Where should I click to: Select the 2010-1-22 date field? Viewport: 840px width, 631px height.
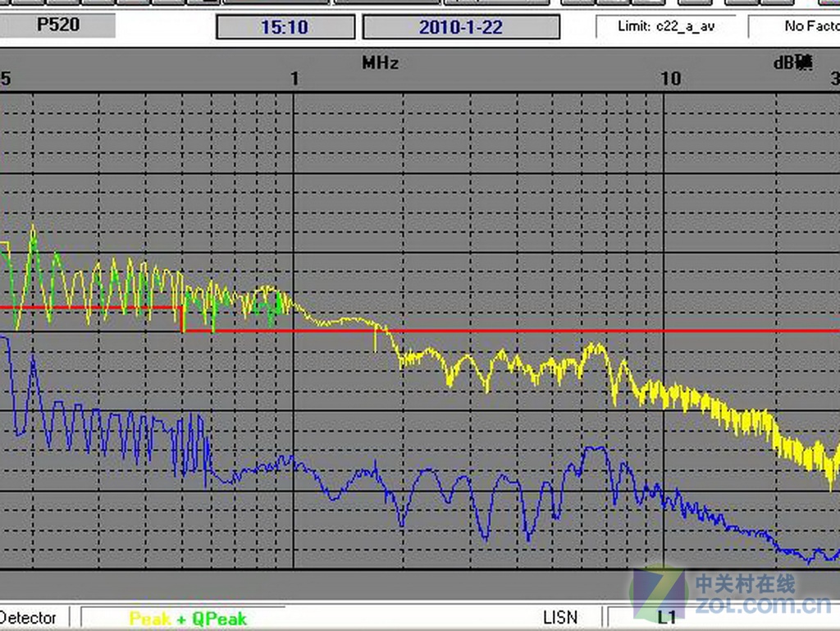tap(461, 27)
